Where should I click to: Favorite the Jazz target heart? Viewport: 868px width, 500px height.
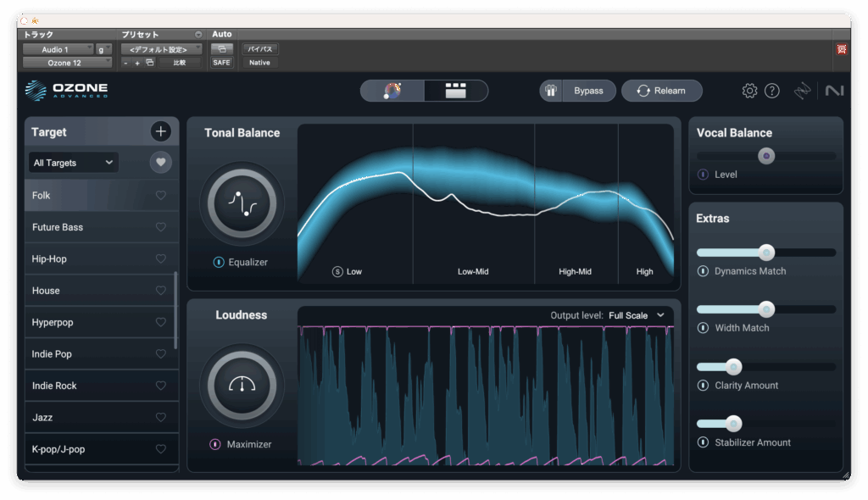point(161,418)
